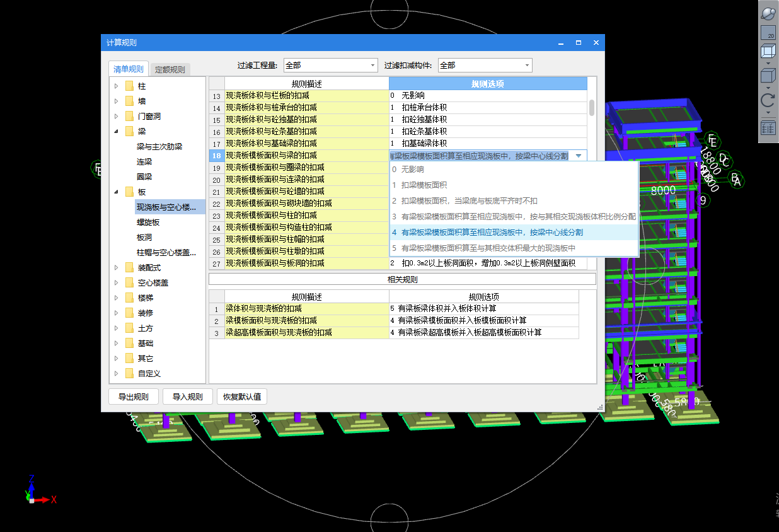Choose option 5 相交体积最大的现浇板
Image resolution: width=779 pixels, height=532 pixels.
[x=514, y=248]
